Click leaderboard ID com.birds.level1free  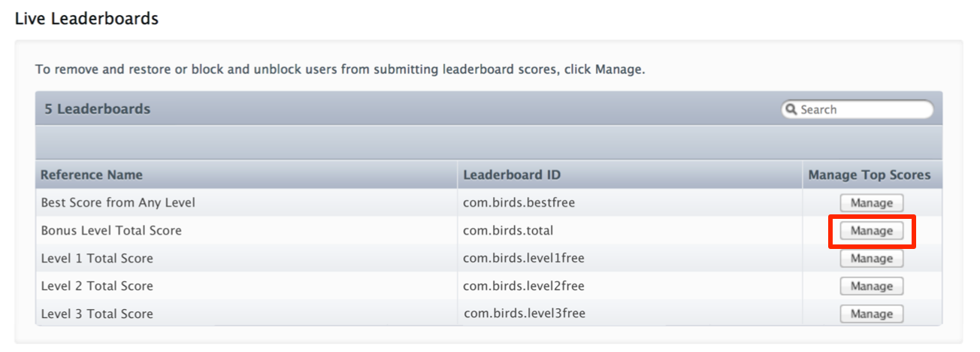524,259
